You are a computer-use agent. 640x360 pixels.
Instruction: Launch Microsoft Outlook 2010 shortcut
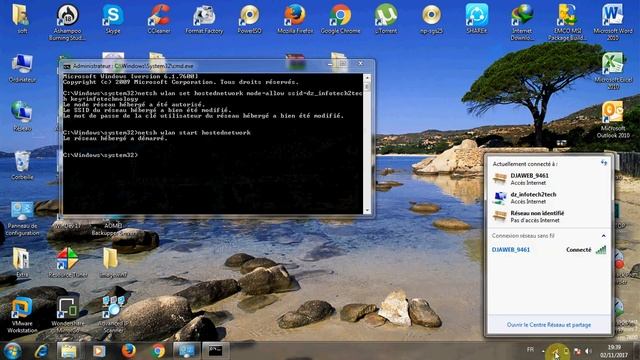pyautogui.click(x=613, y=120)
